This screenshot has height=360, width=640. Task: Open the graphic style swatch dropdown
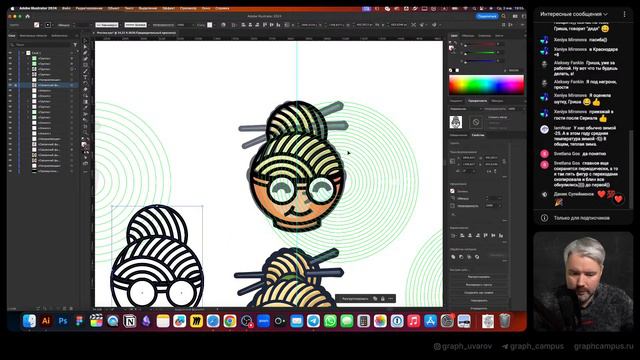[210, 25]
